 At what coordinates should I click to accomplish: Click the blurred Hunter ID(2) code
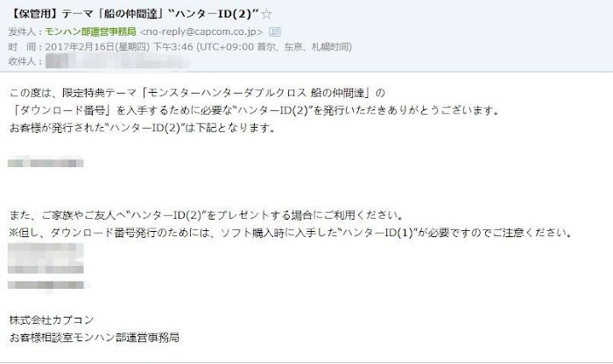click(46, 162)
